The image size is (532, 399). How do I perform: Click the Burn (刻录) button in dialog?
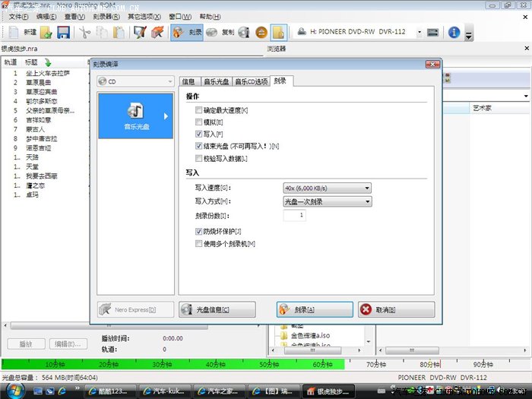tap(315, 310)
